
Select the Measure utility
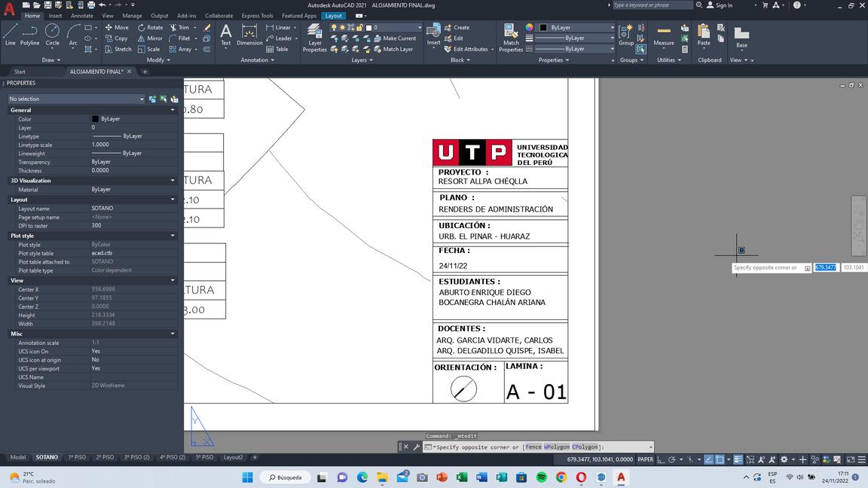[664, 35]
